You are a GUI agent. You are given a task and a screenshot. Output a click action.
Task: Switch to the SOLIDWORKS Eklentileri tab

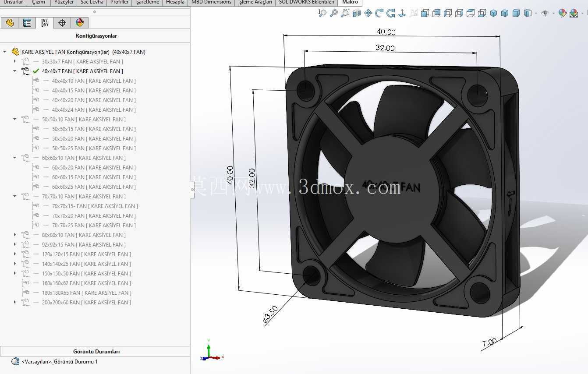point(307,2)
